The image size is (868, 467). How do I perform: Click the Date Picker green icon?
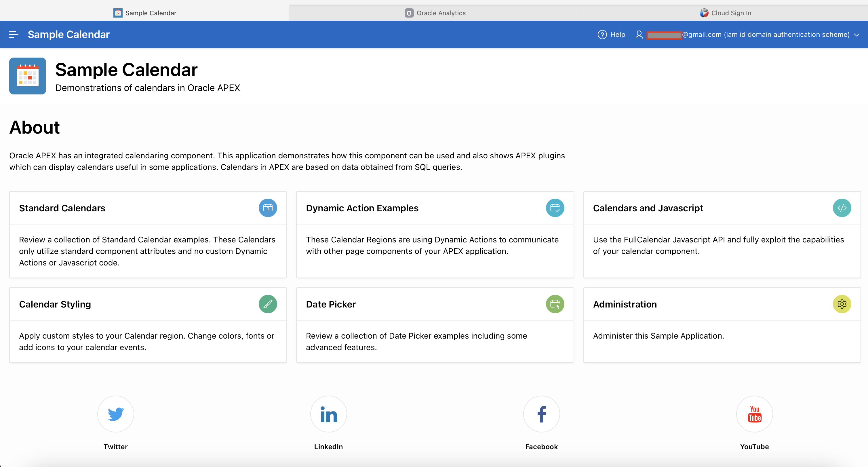pos(555,304)
